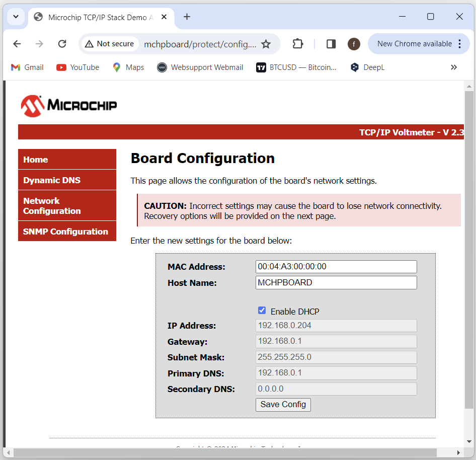Open the Chrome profile avatar
This screenshot has width=476, height=460.
354,44
